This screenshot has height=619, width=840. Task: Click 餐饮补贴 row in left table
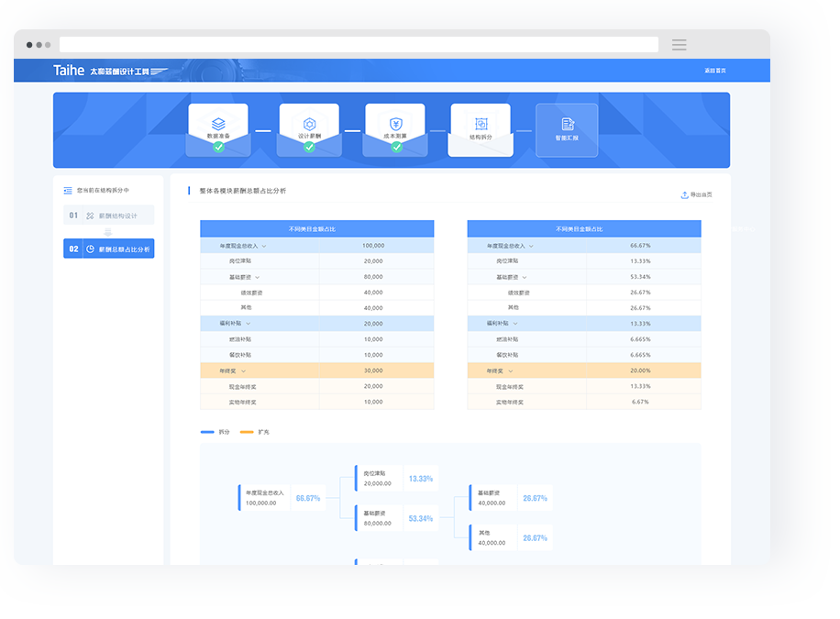click(317, 355)
